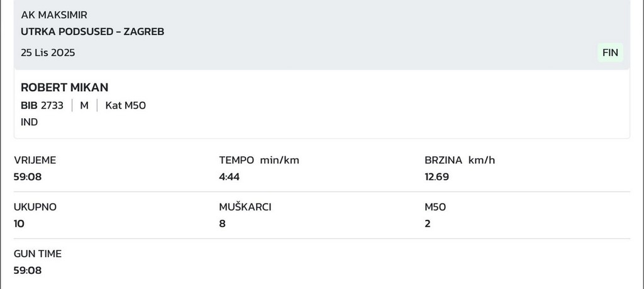Click the green FIN status badge
This screenshot has height=289, width=644.
tap(610, 53)
